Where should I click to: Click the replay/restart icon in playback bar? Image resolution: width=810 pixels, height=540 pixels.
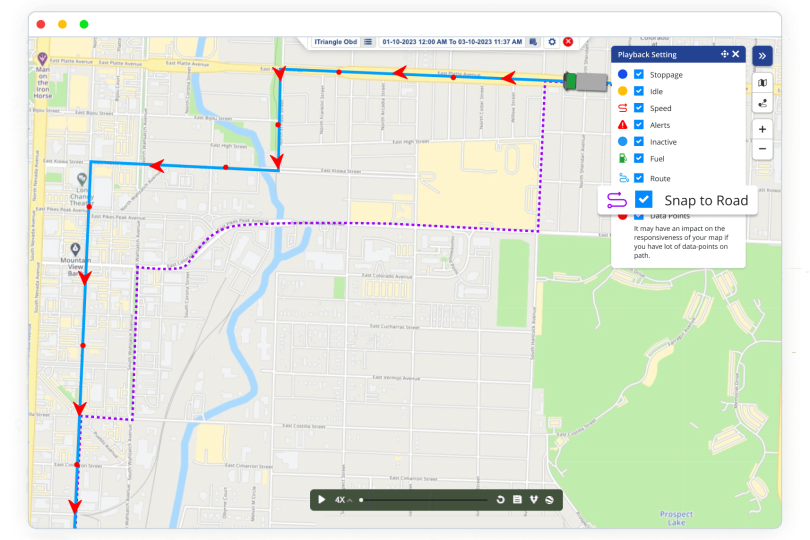(x=500, y=499)
